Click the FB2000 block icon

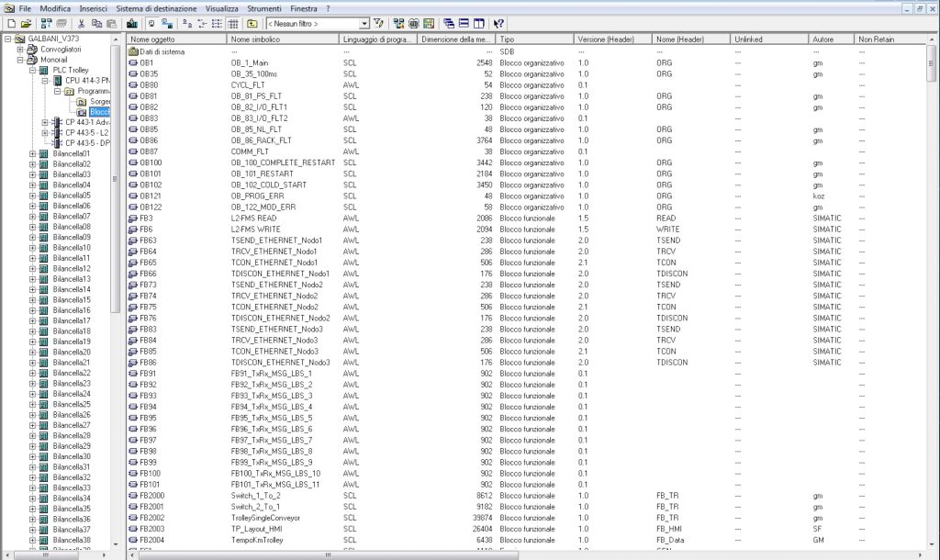[134, 496]
